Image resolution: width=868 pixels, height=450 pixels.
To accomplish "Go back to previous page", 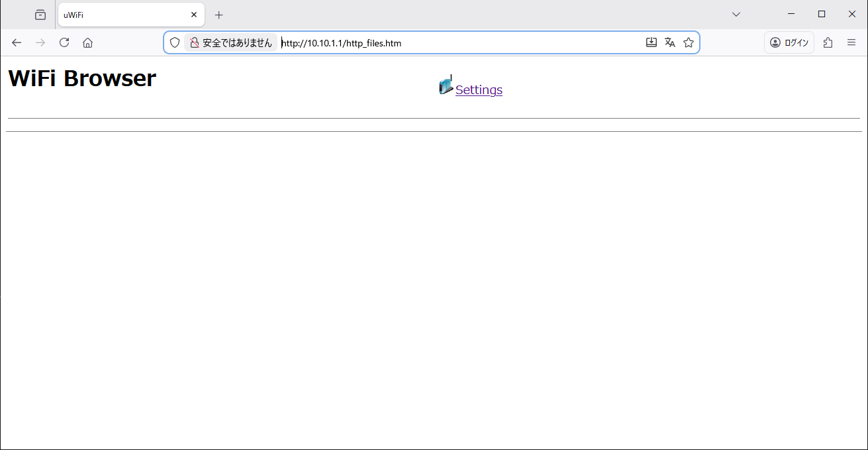I will [17, 42].
